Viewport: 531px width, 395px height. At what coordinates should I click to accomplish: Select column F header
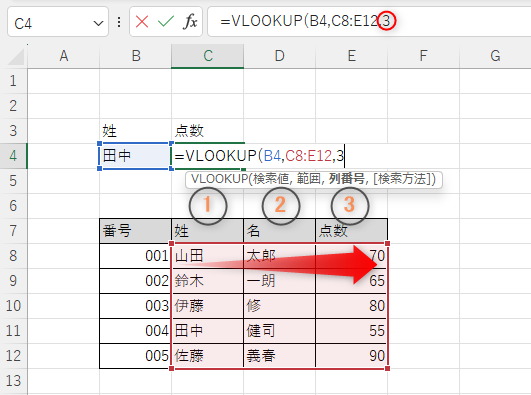click(423, 56)
